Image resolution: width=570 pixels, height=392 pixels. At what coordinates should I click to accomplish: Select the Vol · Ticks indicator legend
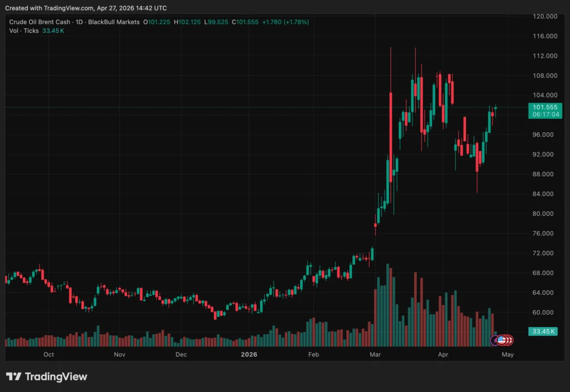pyautogui.click(x=24, y=31)
